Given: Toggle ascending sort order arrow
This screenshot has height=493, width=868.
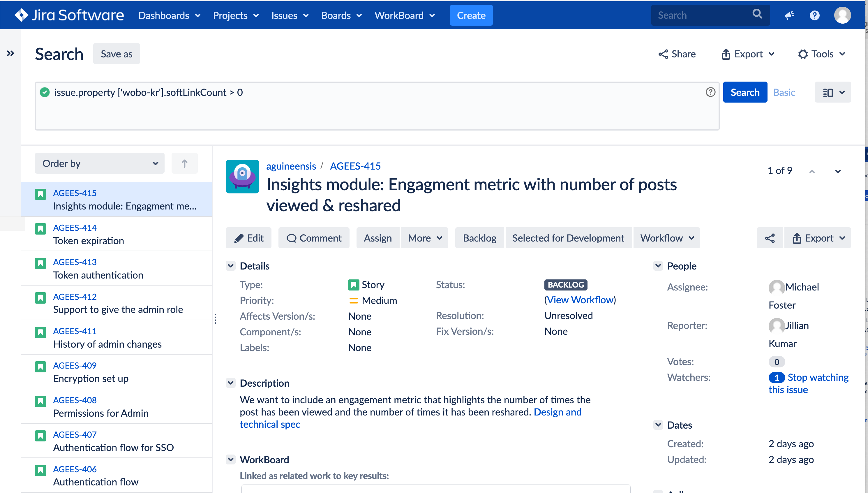Looking at the screenshot, I should 184,163.
